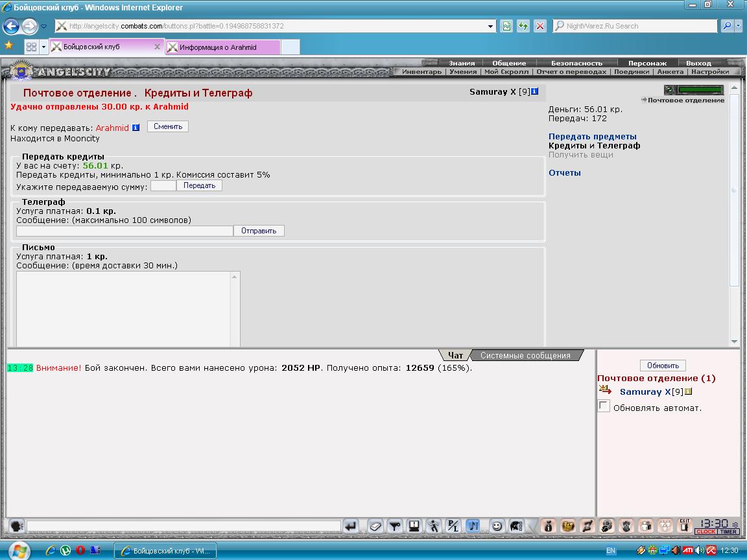Select the 'Чат' tab
The width and height of the screenshot is (747, 560).
click(x=455, y=355)
